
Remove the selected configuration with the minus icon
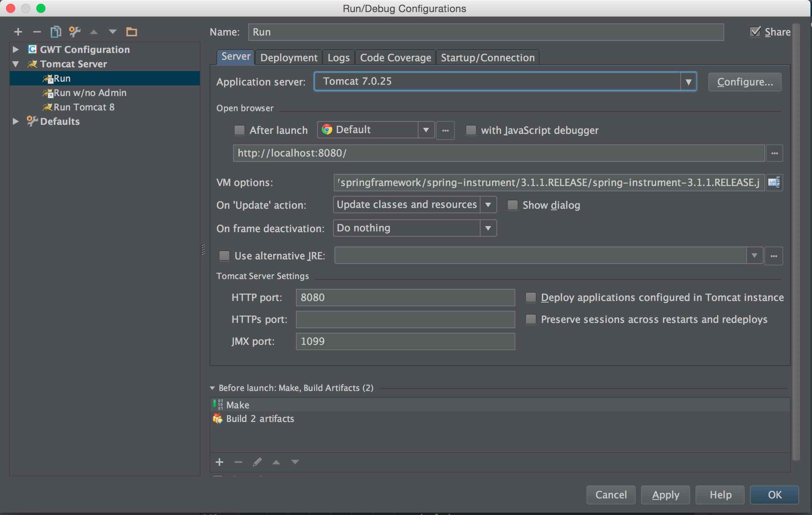(37, 32)
